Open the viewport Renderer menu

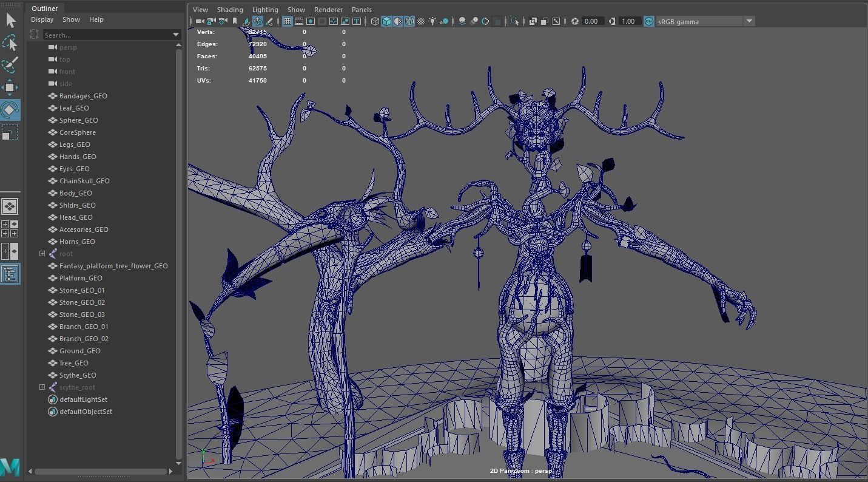click(x=328, y=10)
